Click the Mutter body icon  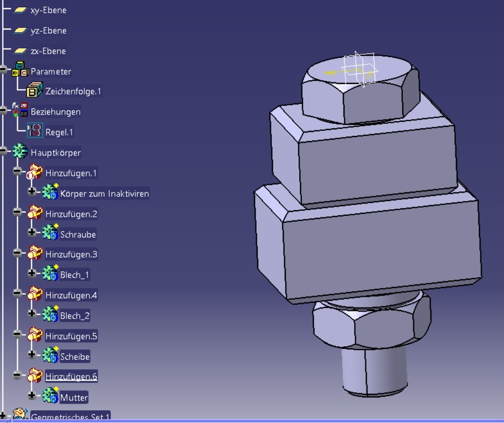(50, 395)
